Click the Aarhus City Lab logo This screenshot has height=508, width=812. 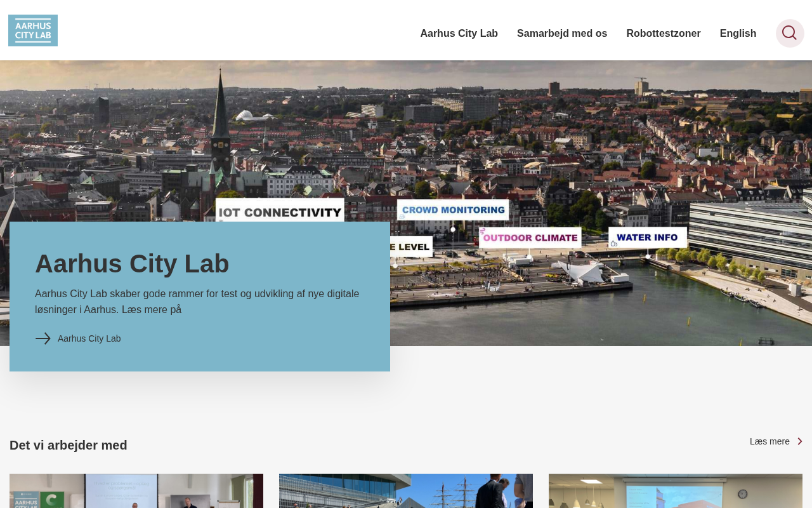point(33,30)
